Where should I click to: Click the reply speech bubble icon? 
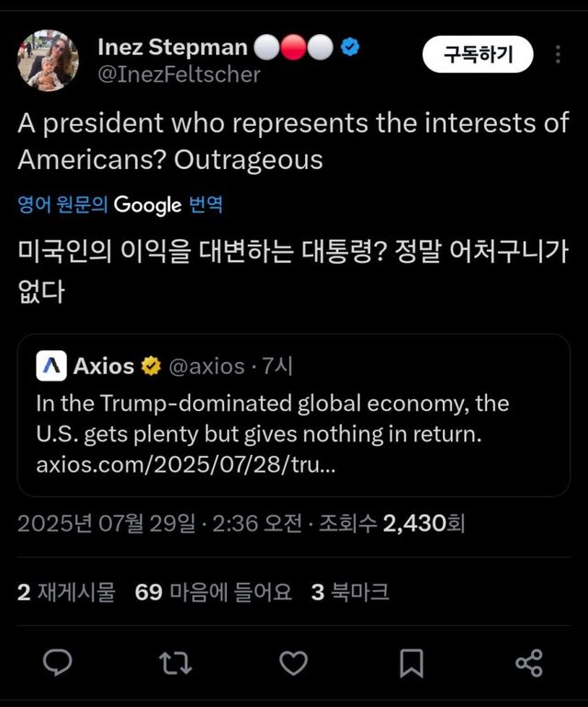(x=59, y=662)
